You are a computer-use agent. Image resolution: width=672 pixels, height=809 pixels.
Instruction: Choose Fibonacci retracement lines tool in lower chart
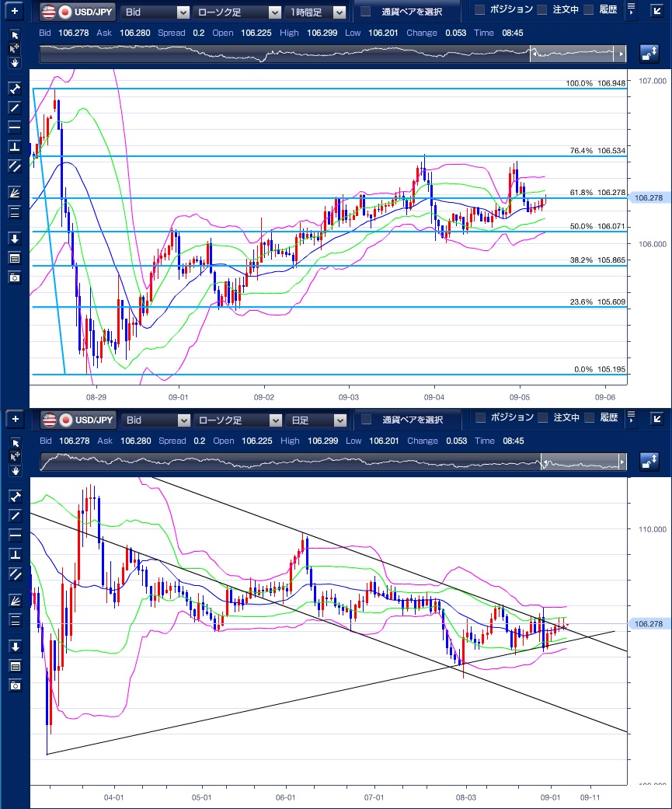pyautogui.click(x=14, y=619)
